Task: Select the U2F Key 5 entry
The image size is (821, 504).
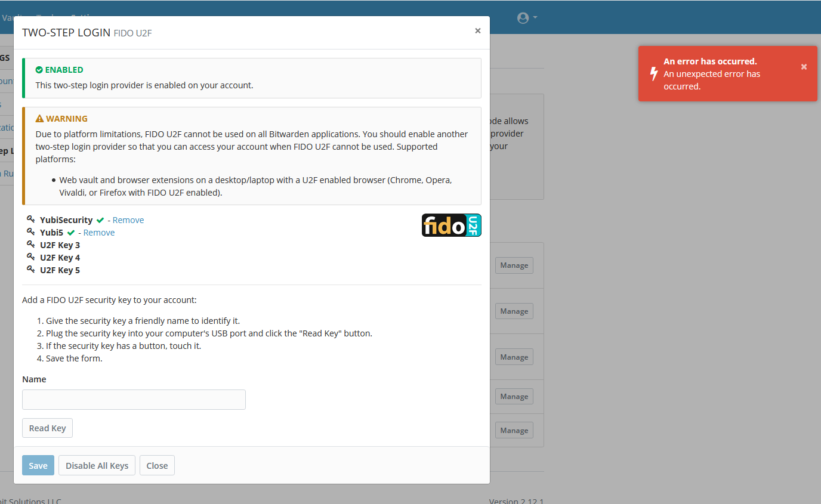Action: pyautogui.click(x=60, y=270)
